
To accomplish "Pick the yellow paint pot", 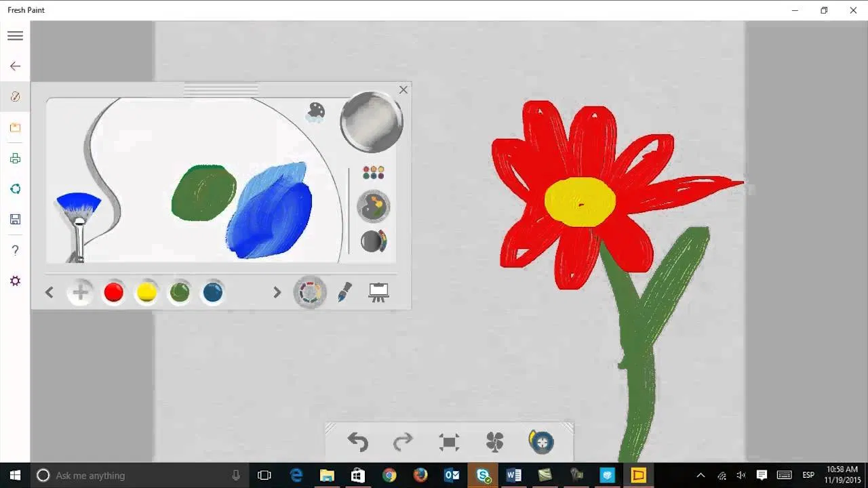I will click(146, 292).
